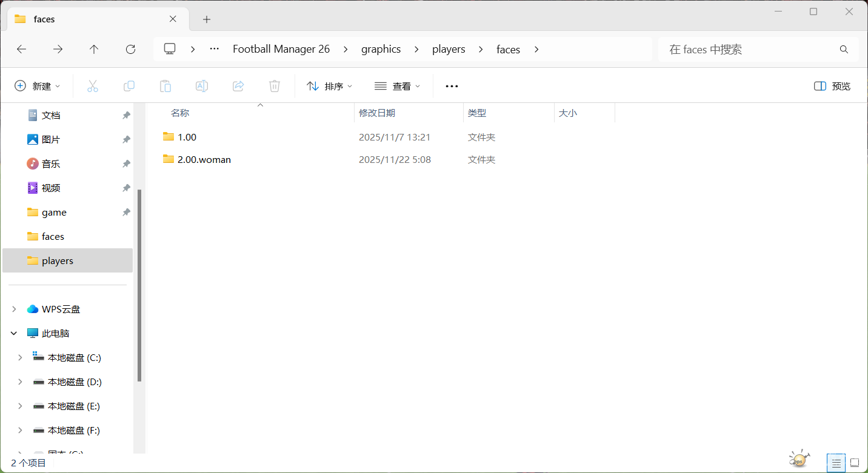This screenshot has height=473, width=868.
Task: Open the See more (...) toolbar icon
Action: point(451,85)
